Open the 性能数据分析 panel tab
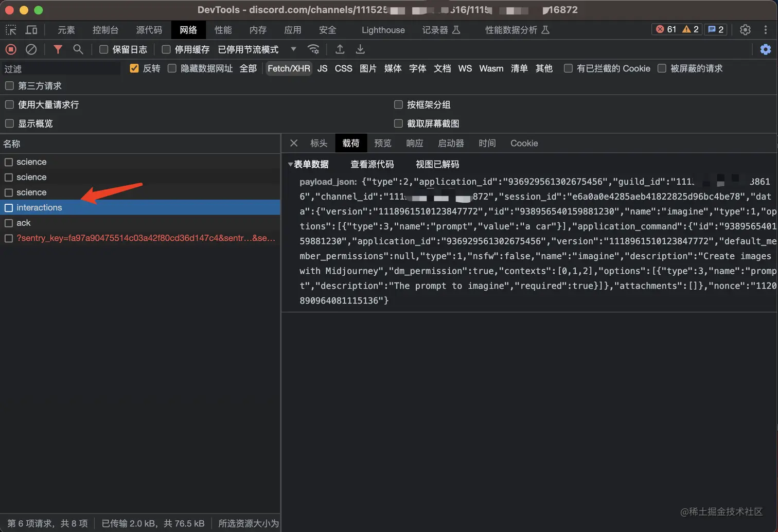The height and width of the screenshot is (532, 778). pos(518,30)
